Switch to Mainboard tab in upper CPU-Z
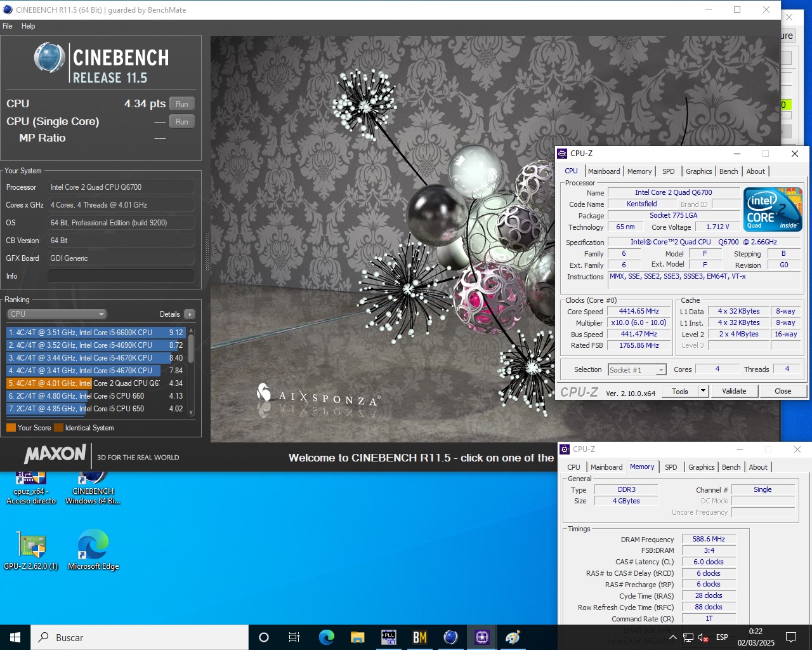Viewport: 812px width, 650px height. 604,171
